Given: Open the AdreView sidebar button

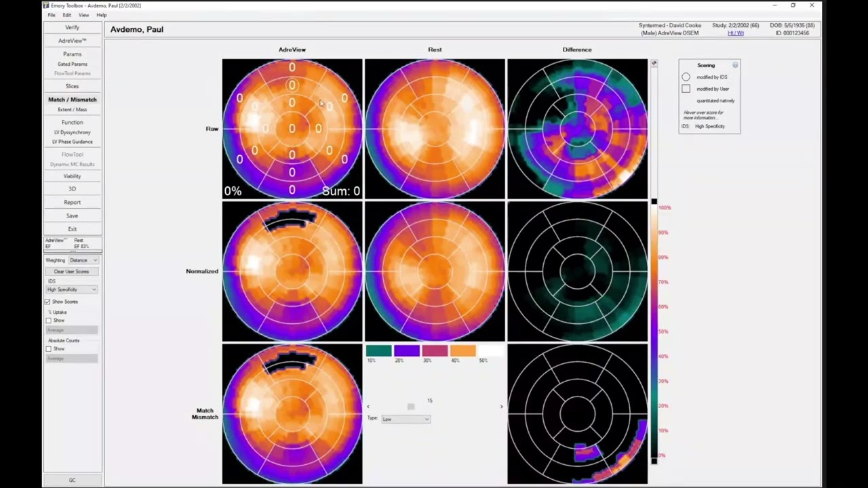Looking at the screenshot, I should pyautogui.click(x=73, y=41).
